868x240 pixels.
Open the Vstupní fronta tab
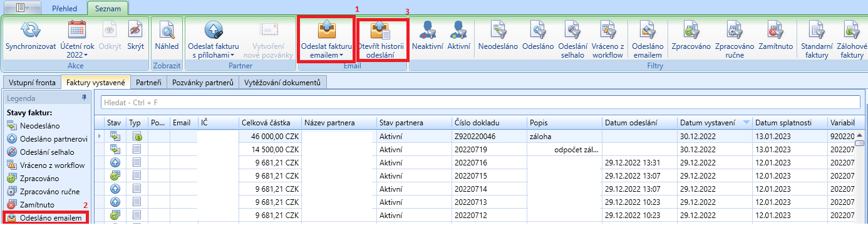click(x=32, y=83)
